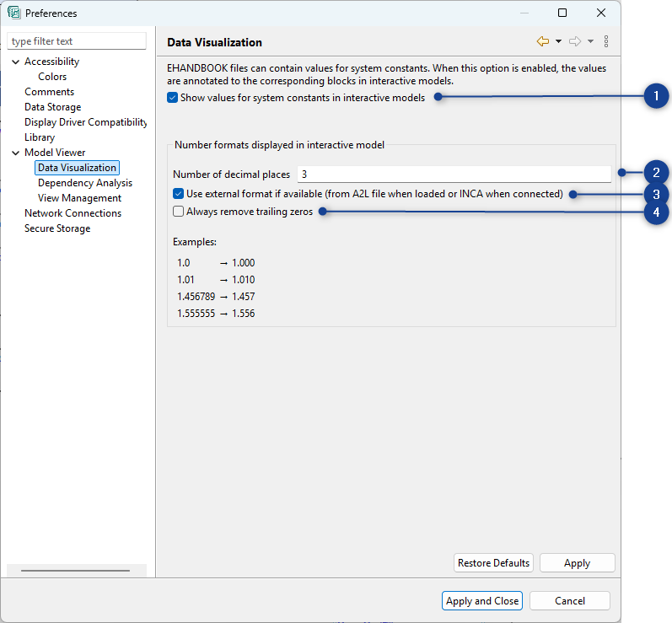Click the Examples: label
The height and width of the screenshot is (623, 672).
tap(195, 242)
